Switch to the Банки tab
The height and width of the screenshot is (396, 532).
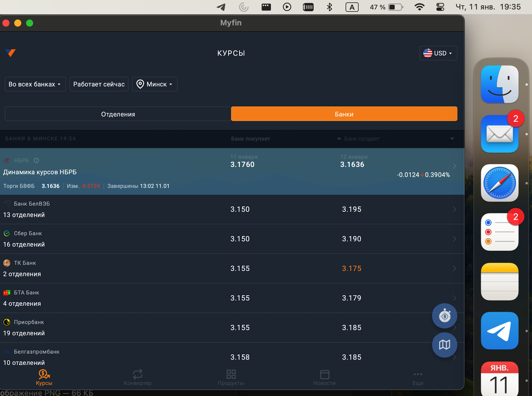(x=344, y=114)
